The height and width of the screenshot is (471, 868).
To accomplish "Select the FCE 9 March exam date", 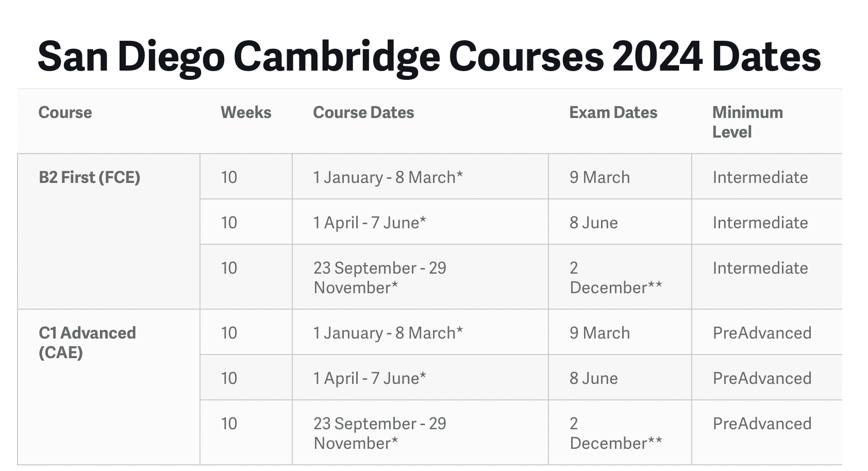I will coord(599,177).
